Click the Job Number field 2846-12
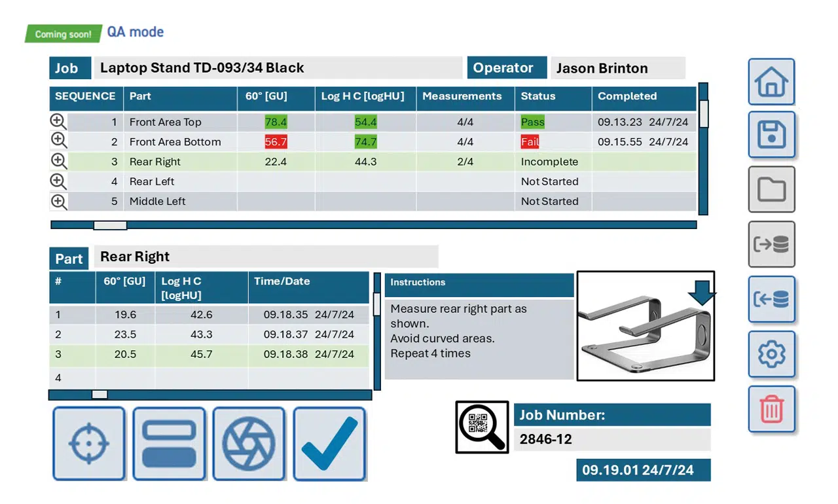 (x=611, y=439)
